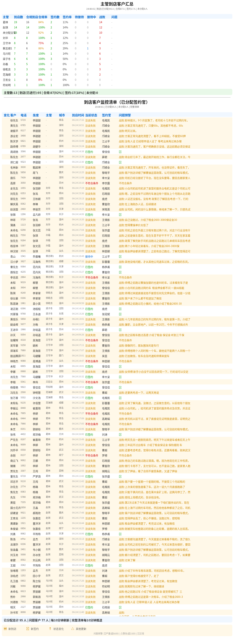Click the 签约率 column header

pyautogui.click(x=67, y=17)
